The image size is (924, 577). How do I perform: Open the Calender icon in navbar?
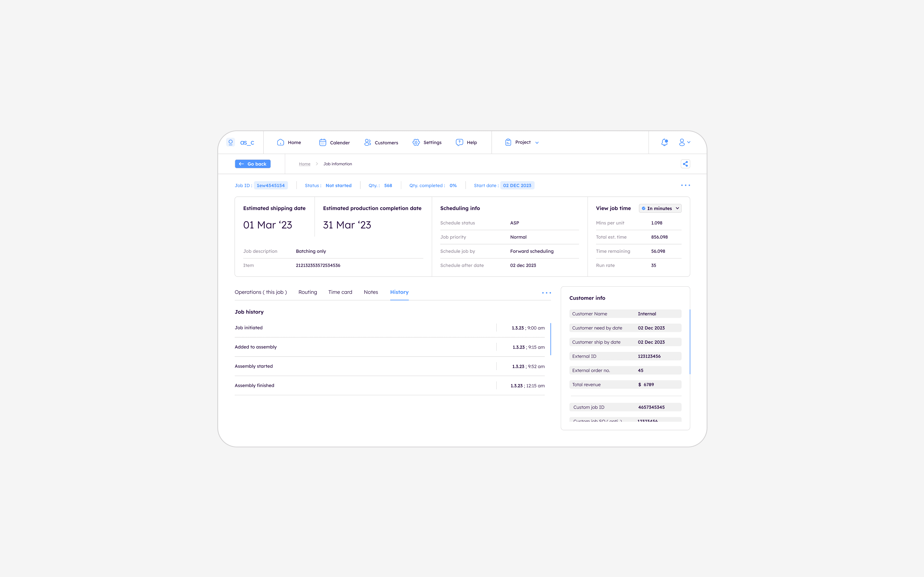[x=322, y=142]
